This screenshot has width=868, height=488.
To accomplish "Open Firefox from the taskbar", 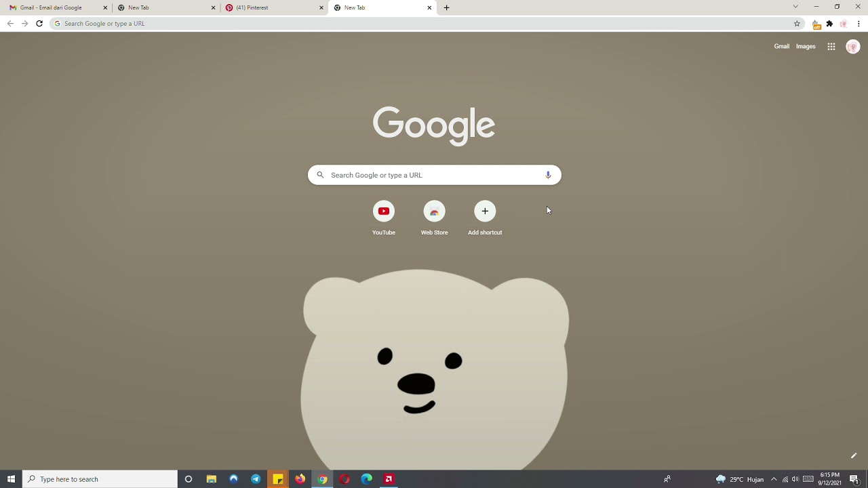I will (300, 479).
